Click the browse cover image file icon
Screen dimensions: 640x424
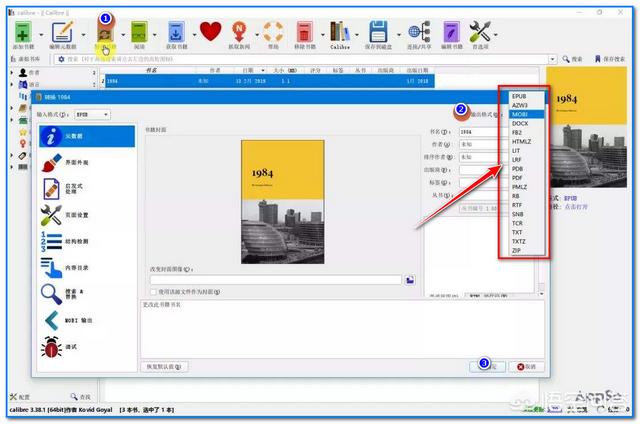410,280
